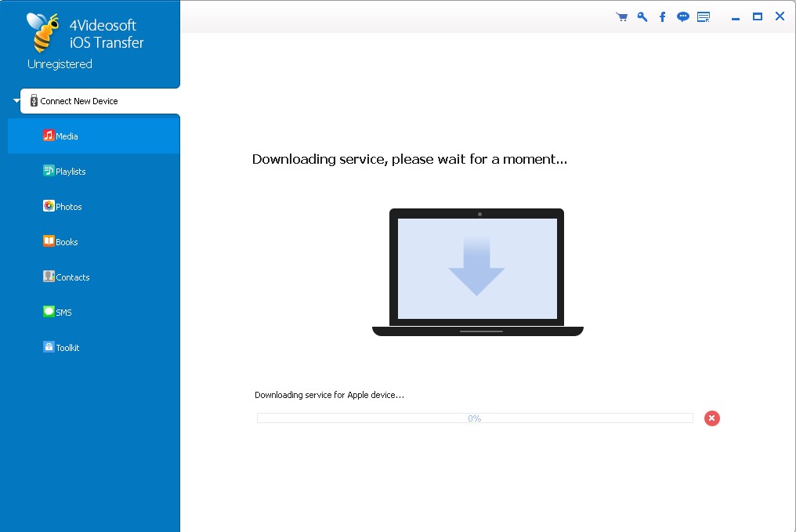Open the Toolkit panel

(67, 348)
